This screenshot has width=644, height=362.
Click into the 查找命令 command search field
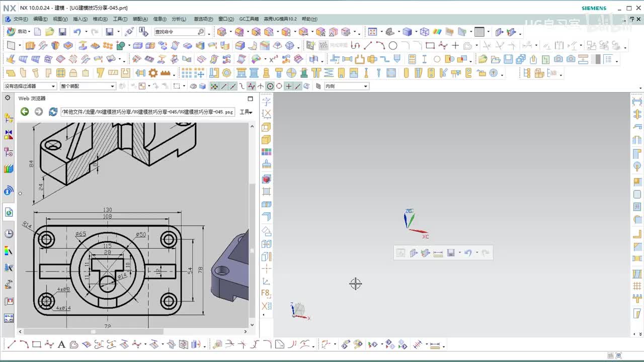(180, 32)
